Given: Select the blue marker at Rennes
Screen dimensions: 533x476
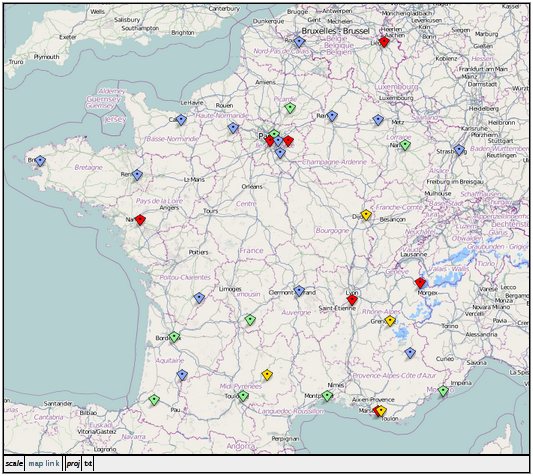Looking at the screenshot, I should (x=137, y=175).
